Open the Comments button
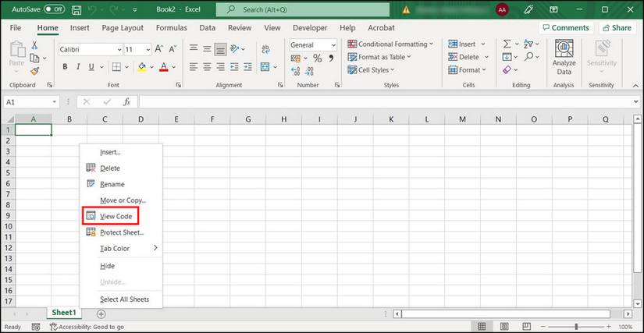 pyautogui.click(x=565, y=27)
